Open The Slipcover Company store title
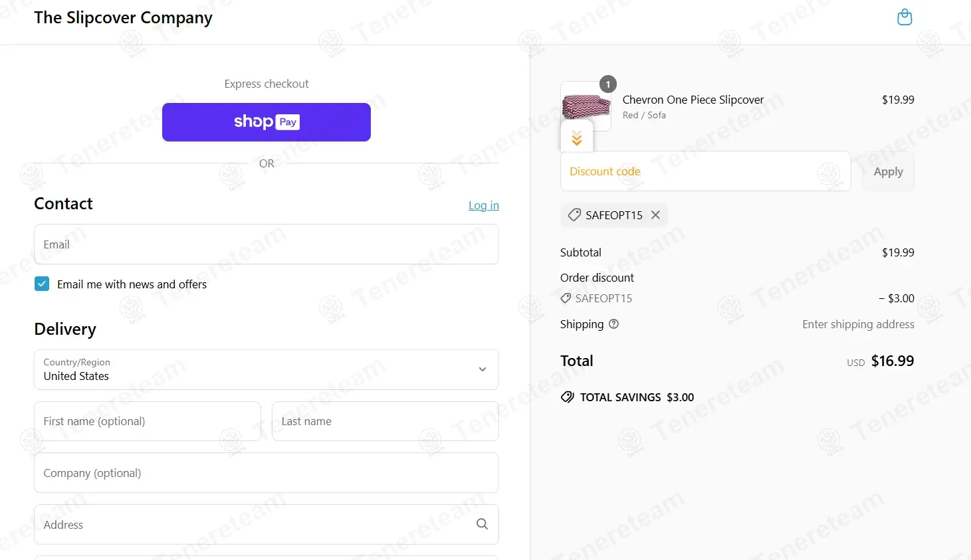Viewport: 971px width, 560px height. pos(124,18)
